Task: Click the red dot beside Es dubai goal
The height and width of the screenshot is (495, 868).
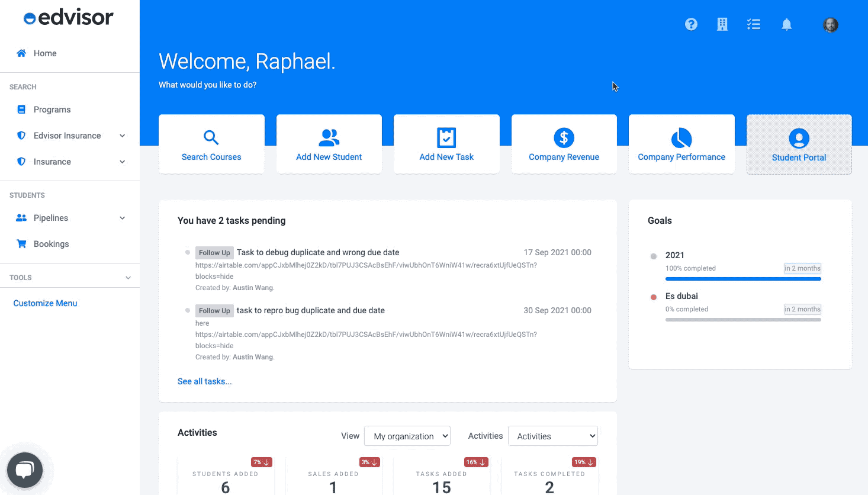Action: [654, 297]
